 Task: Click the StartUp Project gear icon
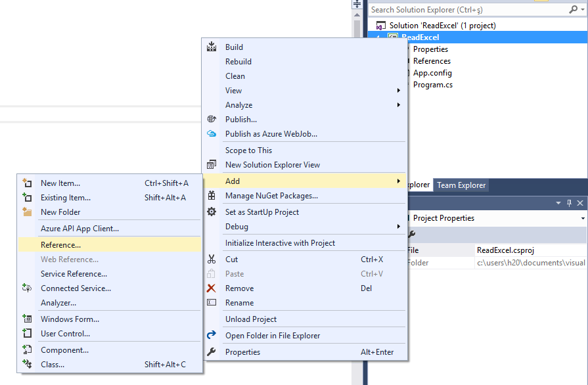coord(212,212)
